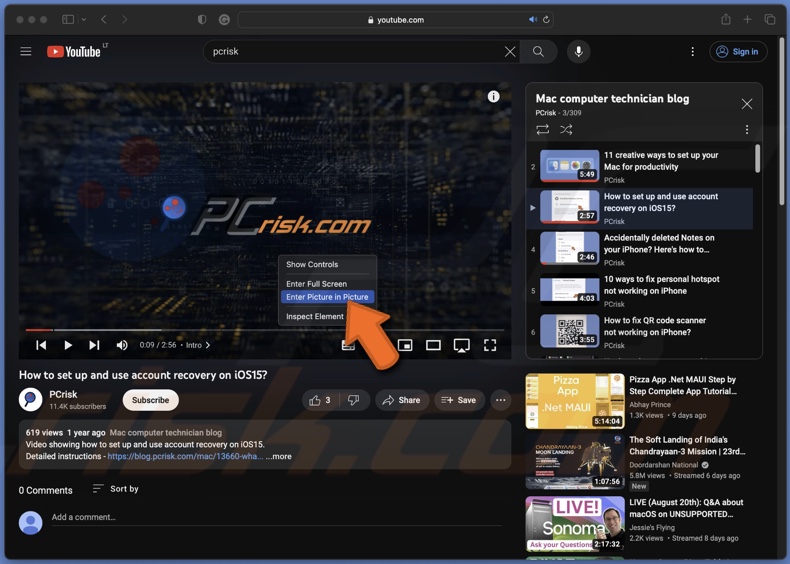Screen dimensions: 790x564
Task: Open sidebar dropdown chevron in Safari
Action: point(84,20)
